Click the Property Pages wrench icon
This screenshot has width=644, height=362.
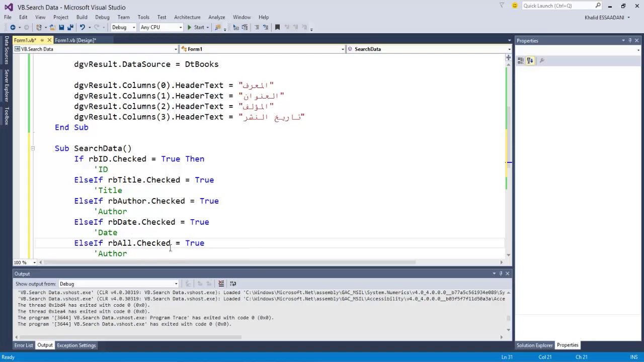(542, 60)
